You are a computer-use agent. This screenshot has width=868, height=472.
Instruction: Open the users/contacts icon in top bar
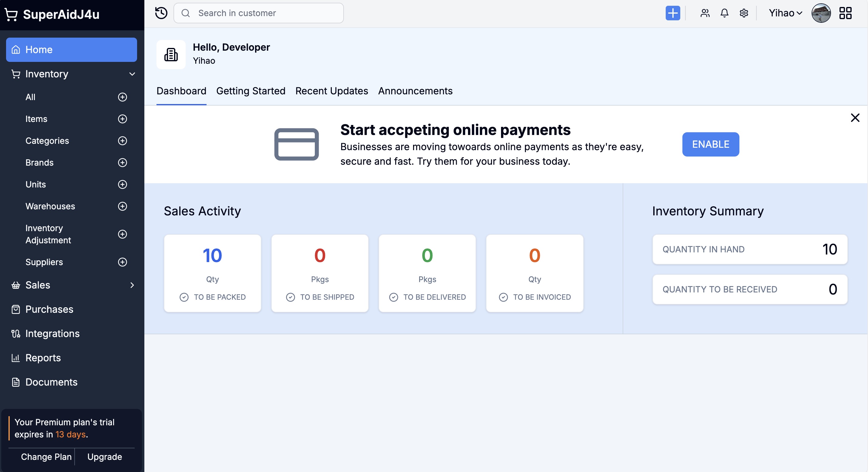click(x=705, y=13)
